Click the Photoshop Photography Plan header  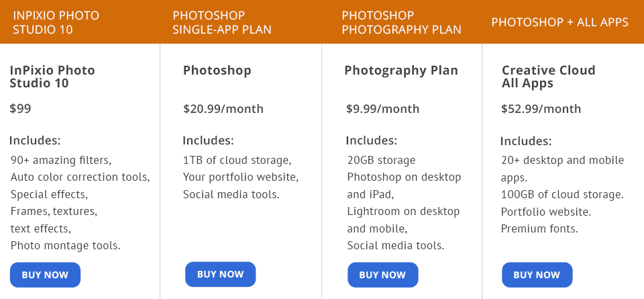click(x=401, y=22)
